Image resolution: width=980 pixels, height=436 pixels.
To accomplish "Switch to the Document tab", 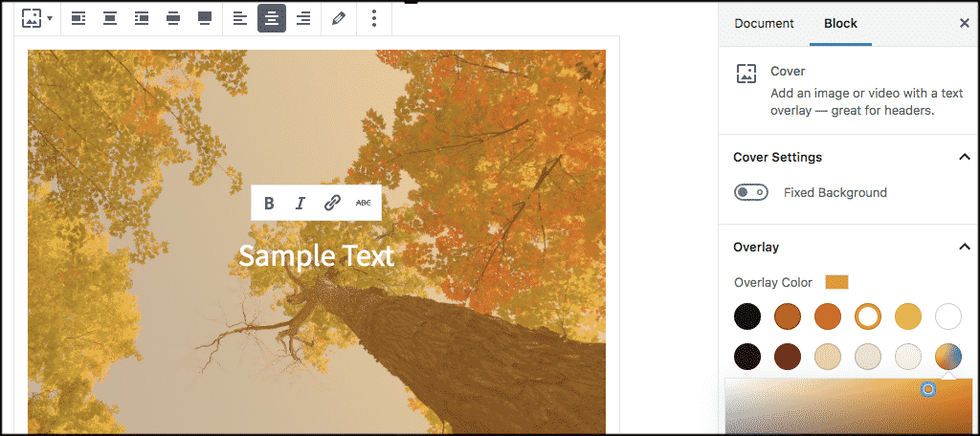I will [x=764, y=24].
